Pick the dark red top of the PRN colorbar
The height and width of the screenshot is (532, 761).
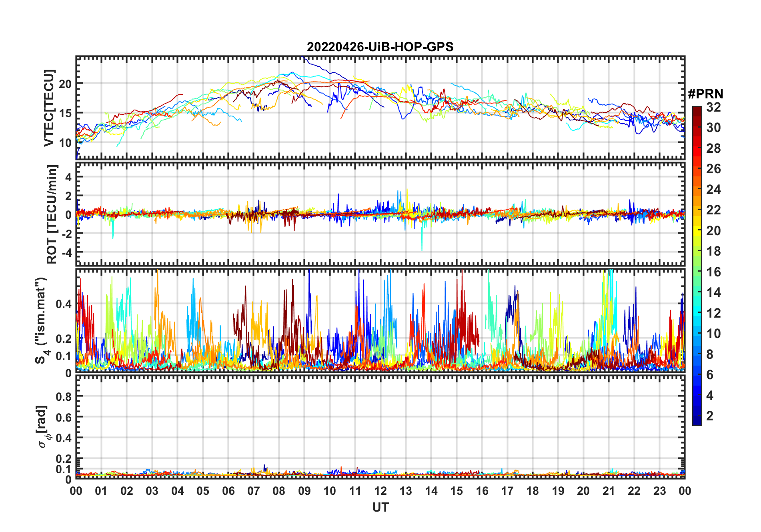click(697, 110)
